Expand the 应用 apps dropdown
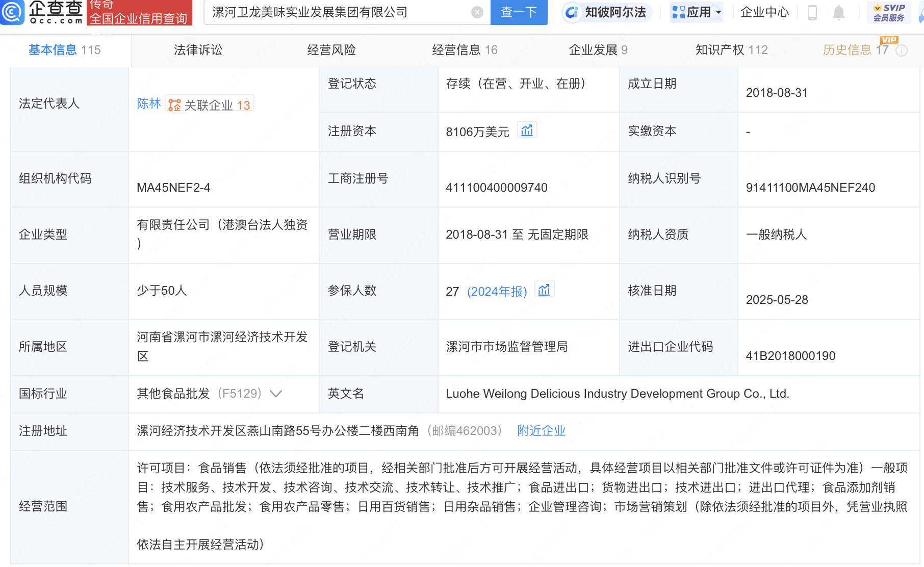The width and height of the screenshot is (924, 567). [697, 12]
